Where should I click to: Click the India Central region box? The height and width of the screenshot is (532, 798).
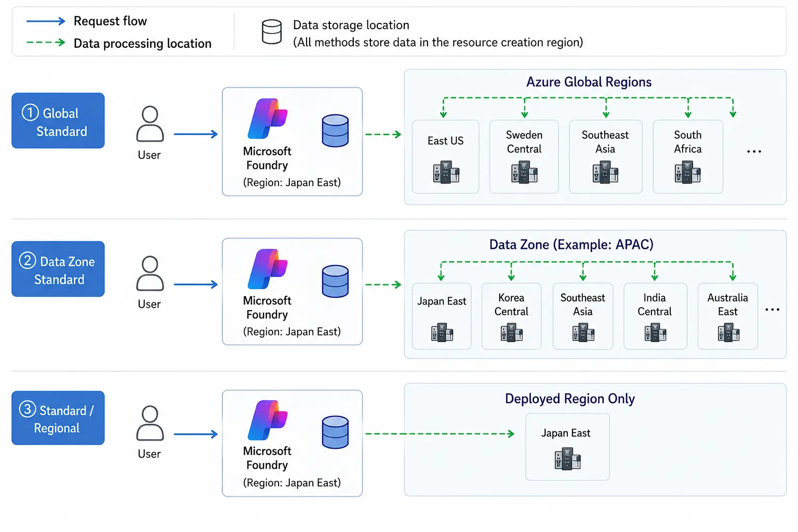tap(655, 316)
